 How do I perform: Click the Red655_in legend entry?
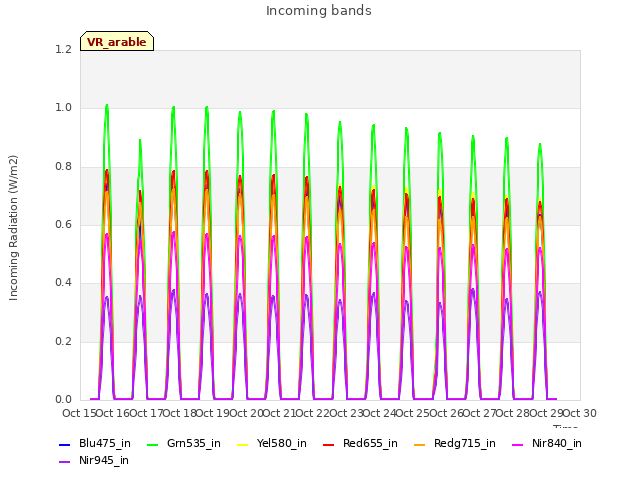360,443
